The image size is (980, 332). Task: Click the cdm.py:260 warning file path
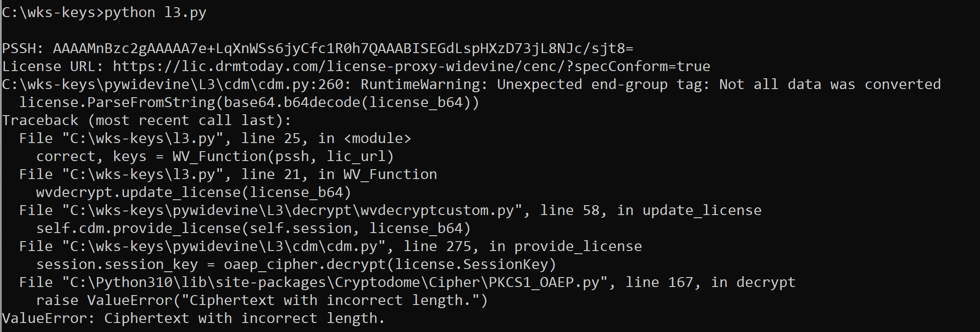173,85
